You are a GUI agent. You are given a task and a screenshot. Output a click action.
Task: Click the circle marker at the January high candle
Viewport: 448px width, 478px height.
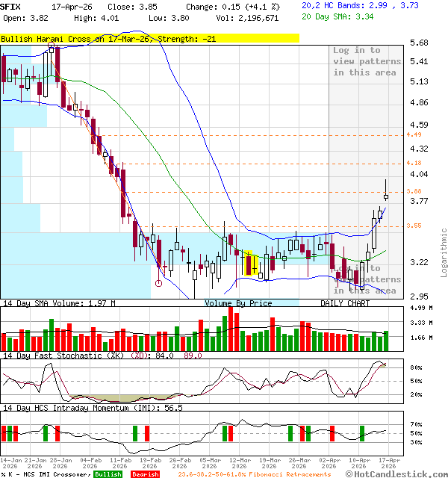pos(51,46)
